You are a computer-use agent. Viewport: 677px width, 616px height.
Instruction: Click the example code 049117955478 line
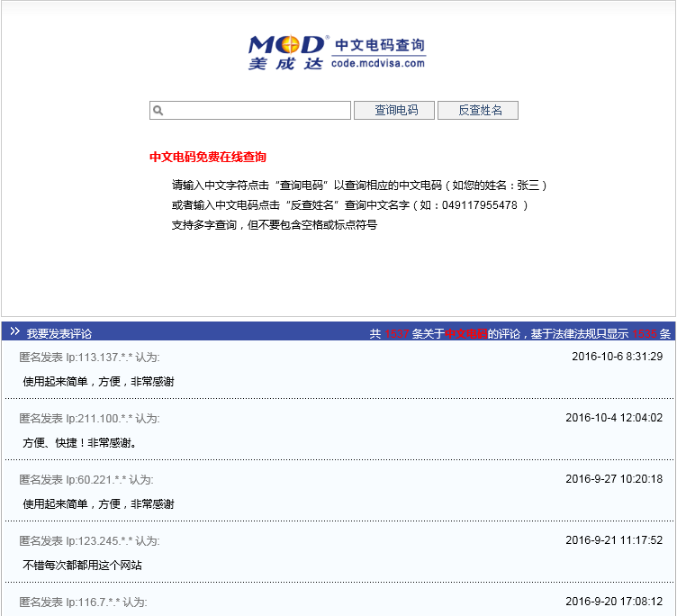[349, 205]
